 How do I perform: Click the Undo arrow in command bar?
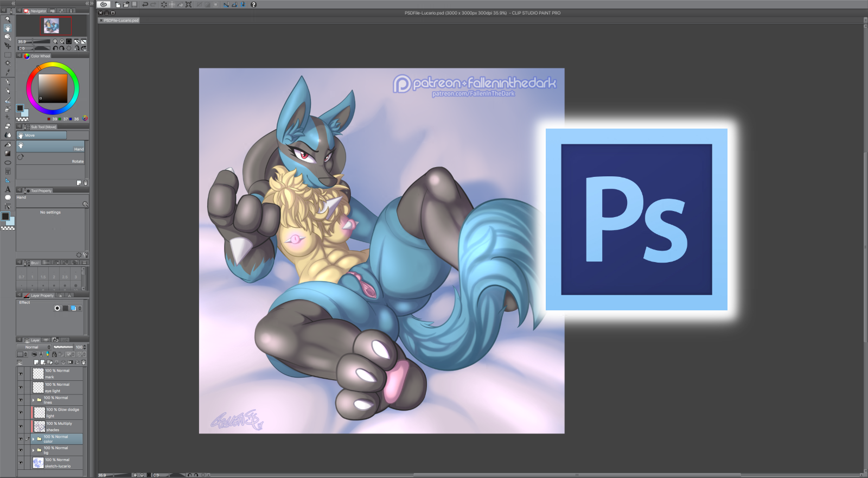145,4
